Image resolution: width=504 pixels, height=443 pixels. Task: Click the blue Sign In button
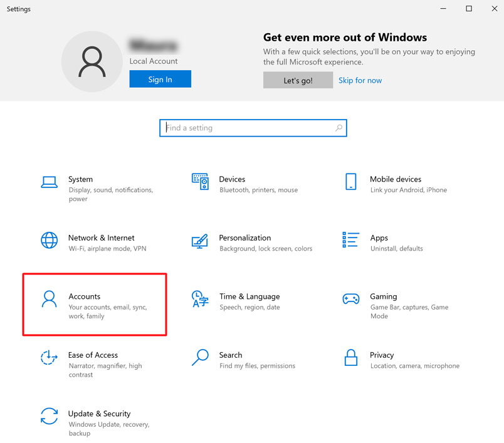[x=160, y=79]
